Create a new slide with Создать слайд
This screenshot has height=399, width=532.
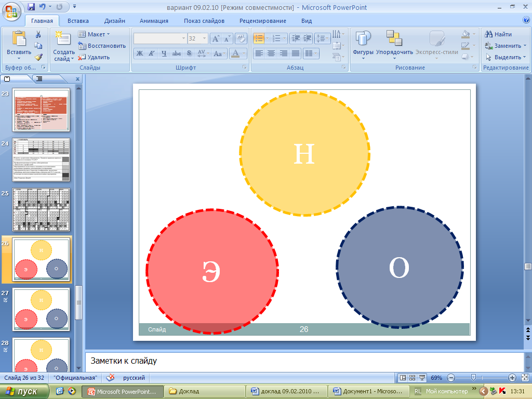coord(64,46)
